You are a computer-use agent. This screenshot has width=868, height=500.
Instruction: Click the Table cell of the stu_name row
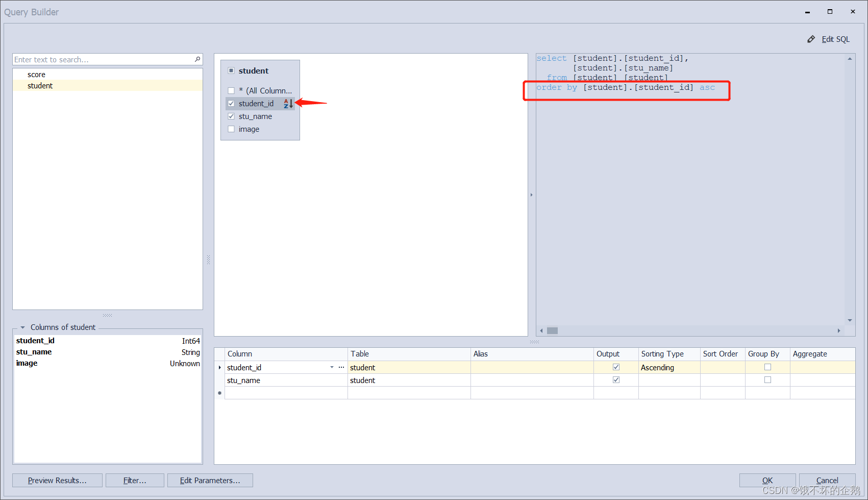(409, 380)
